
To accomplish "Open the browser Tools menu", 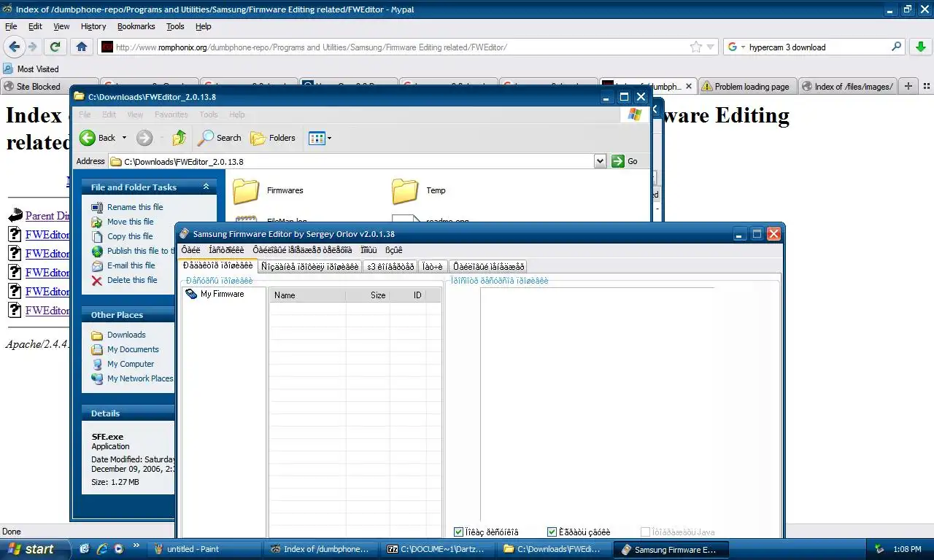I will coord(175,26).
